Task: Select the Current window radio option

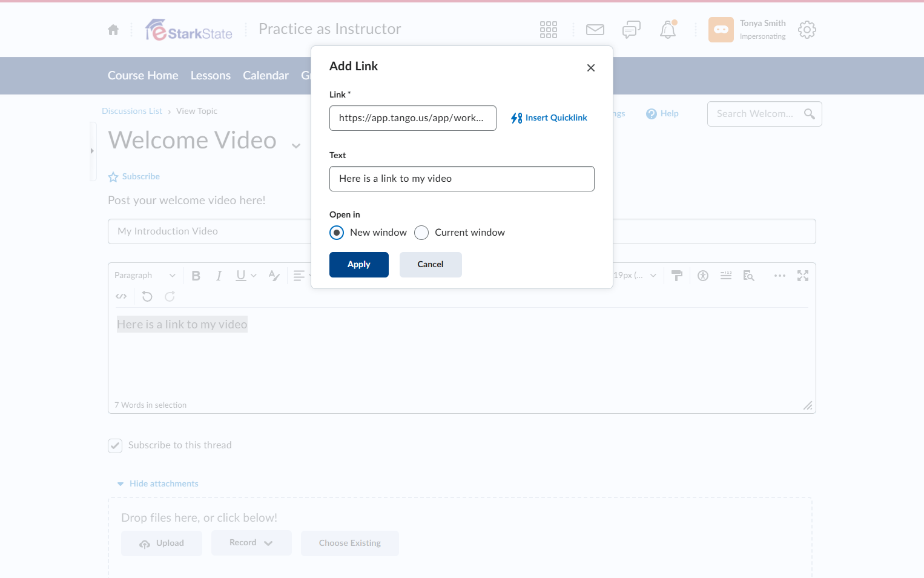Action: [421, 233]
